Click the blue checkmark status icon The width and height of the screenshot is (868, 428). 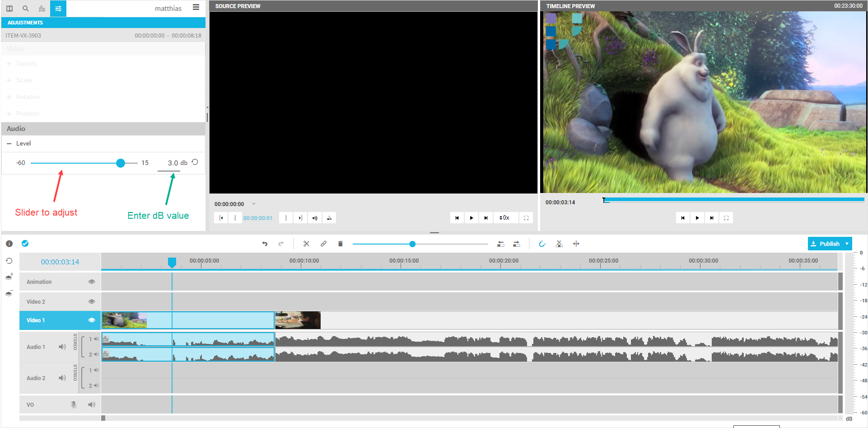25,244
